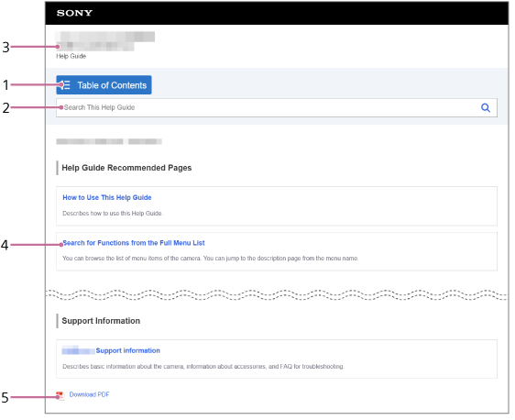Open the Support information link
515x420 pixels.
(x=127, y=350)
